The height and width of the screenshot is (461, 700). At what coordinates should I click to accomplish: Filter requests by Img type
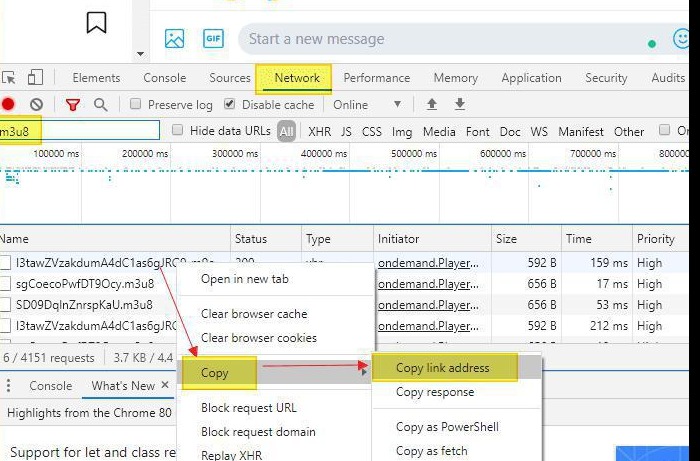(402, 132)
